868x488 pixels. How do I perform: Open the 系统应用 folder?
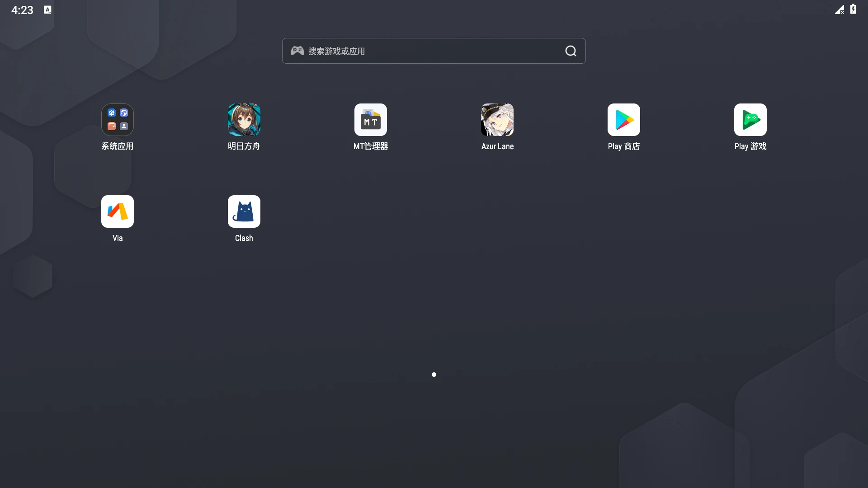click(118, 120)
